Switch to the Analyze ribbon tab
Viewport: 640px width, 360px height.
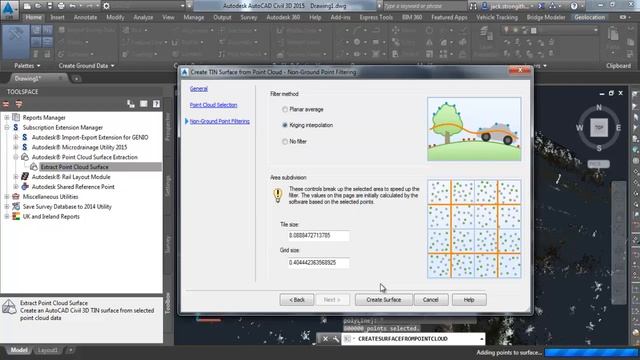click(143, 18)
